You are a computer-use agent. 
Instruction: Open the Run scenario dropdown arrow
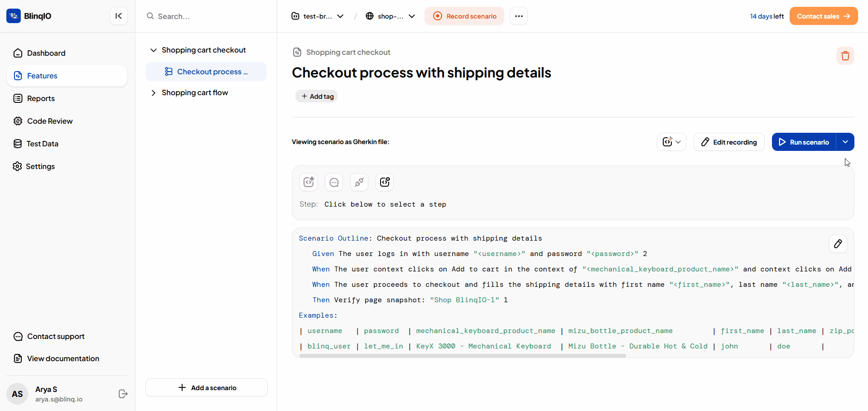click(x=845, y=142)
